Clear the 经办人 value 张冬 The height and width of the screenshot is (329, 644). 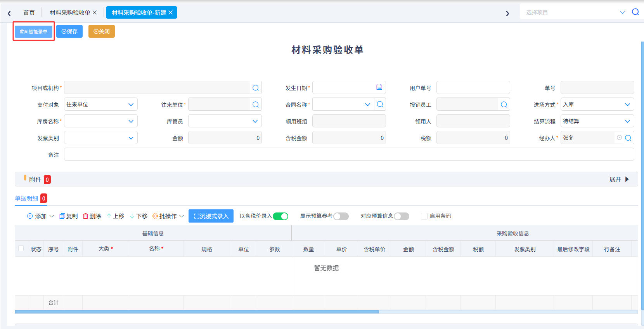point(619,138)
